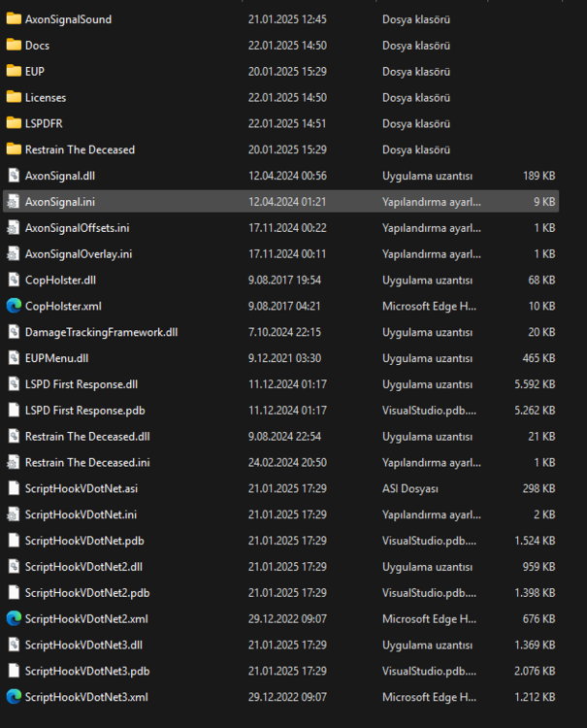This screenshot has height=728, width=587.
Task: Select the ScriptHookVDotNet2.xml file name
Action: pyautogui.click(x=86, y=619)
